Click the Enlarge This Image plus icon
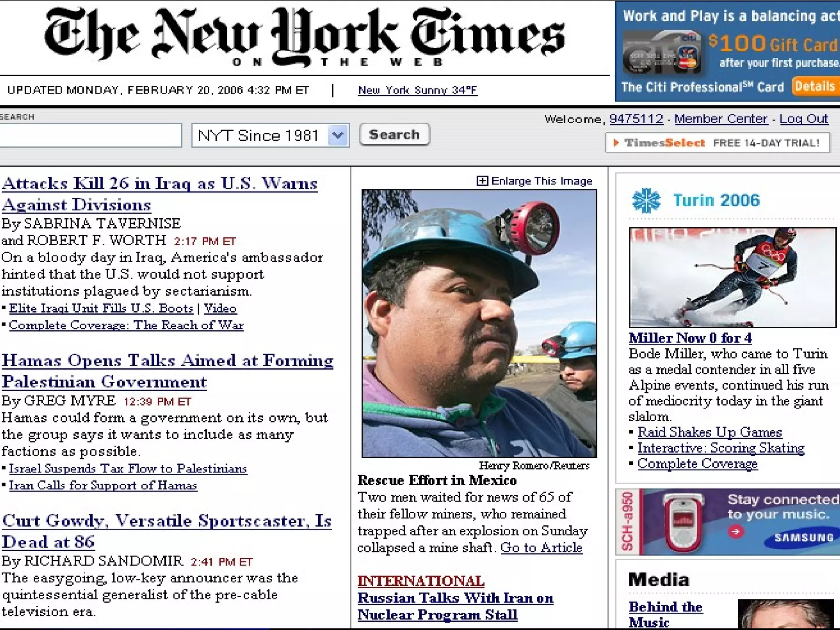Viewport: 840px width, 630px height. 482,181
